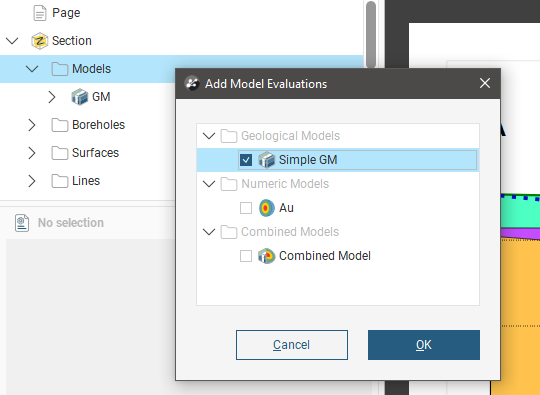540x395 pixels.
Task: Click the Section icon in the tree
Action: click(x=39, y=41)
